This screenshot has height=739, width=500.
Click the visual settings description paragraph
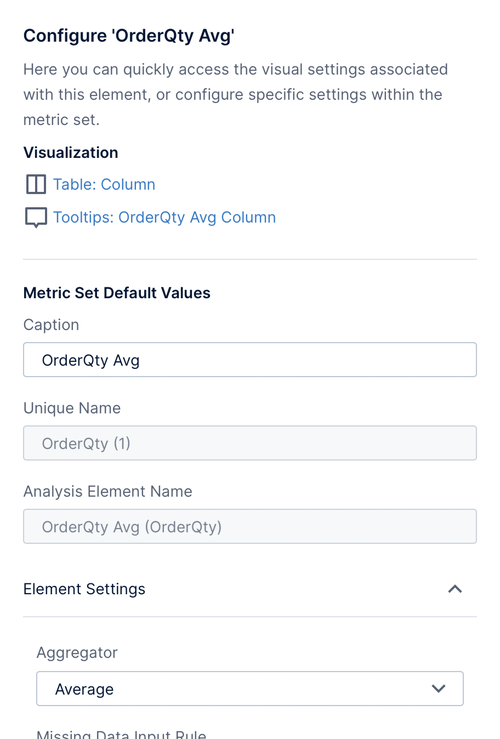tap(236, 94)
